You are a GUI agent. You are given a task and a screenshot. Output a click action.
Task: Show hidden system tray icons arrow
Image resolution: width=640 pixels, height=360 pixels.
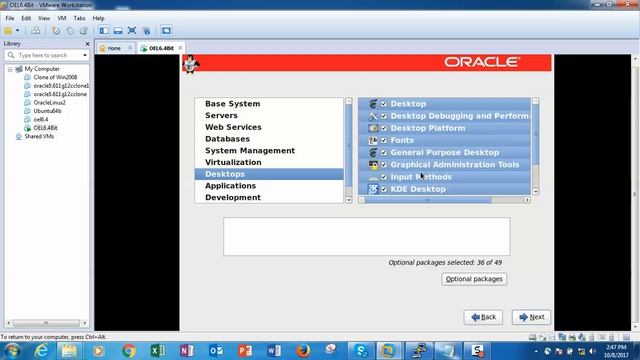536,351
